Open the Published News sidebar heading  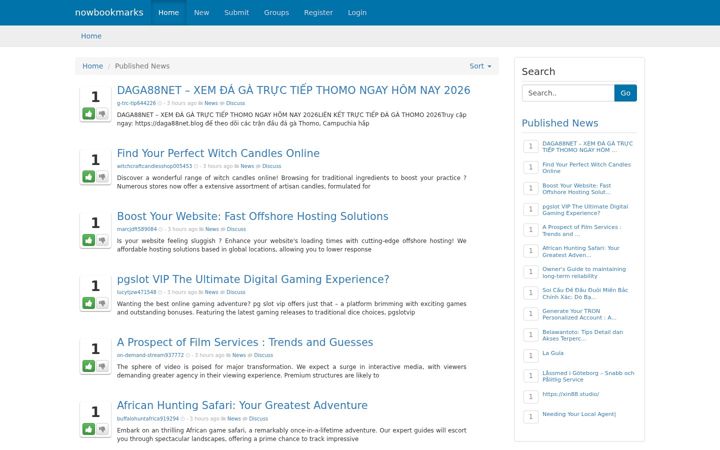point(560,123)
